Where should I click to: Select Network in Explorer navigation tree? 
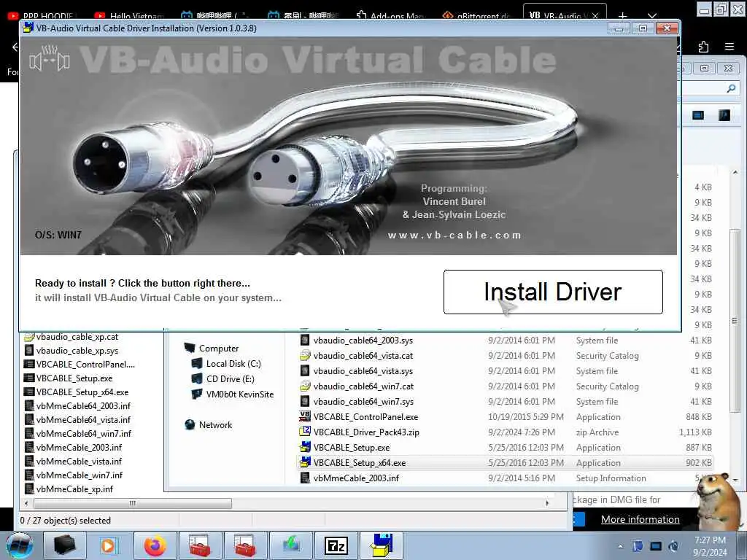215,424
